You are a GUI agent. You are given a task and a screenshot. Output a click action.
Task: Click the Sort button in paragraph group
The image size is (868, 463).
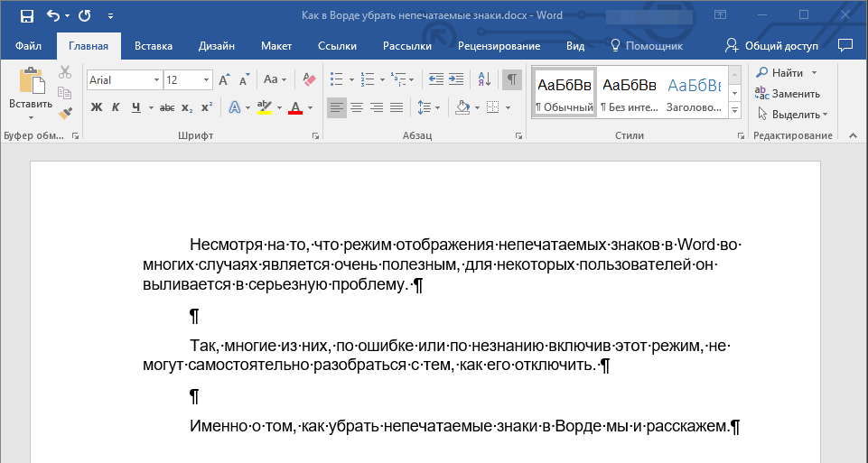tap(483, 79)
